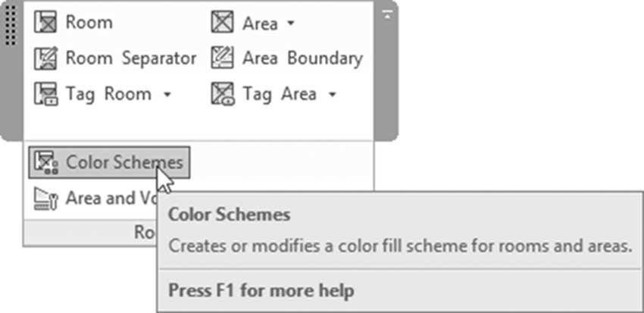Click the Area and Volume Computations icon
Viewport: 644px width, 313px height.
tap(45, 199)
